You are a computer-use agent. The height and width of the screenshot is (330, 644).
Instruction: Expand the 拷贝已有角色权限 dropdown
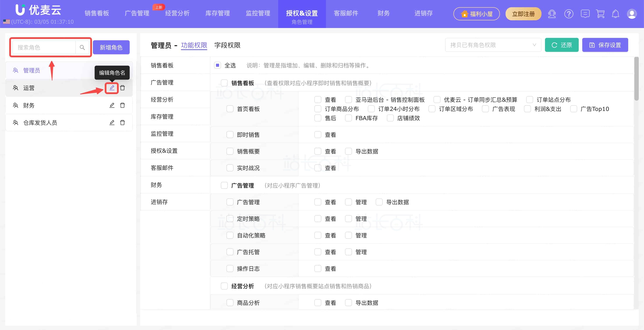click(493, 45)
